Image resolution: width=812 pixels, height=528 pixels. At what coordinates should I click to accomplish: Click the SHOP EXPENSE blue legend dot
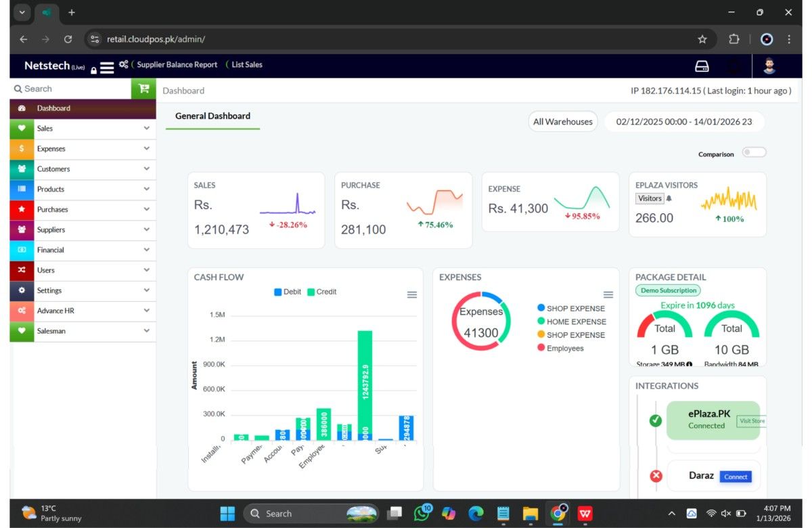coord(541,308)
